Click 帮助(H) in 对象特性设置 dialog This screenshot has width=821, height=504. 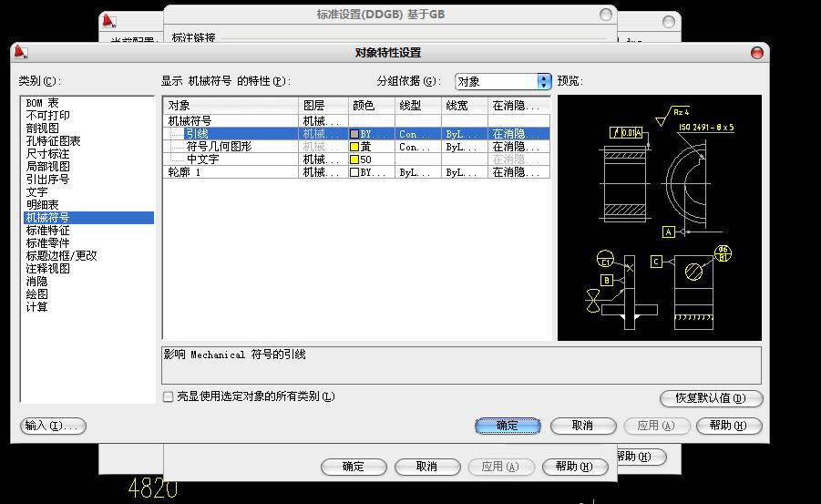(x=729, y=426)
